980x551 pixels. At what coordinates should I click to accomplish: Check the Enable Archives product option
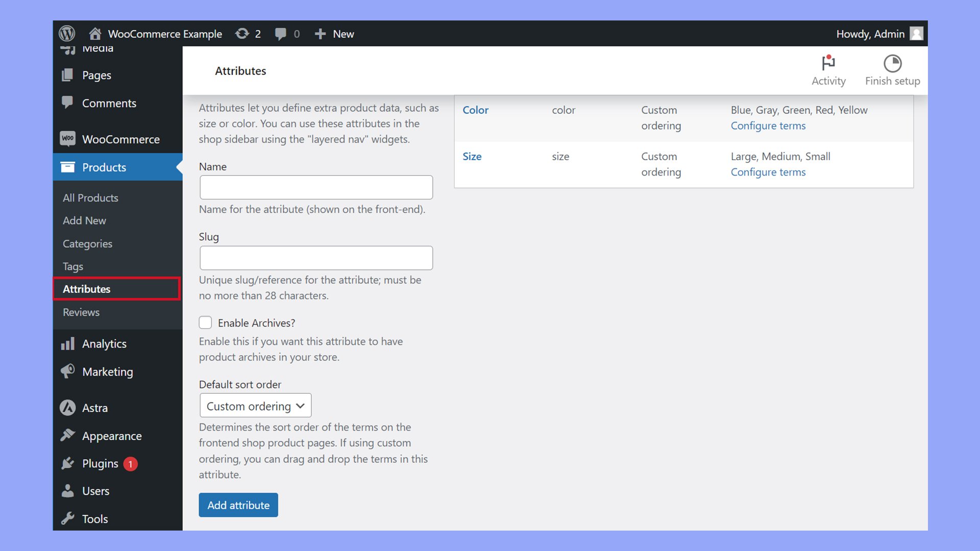click(x=206, y=323)
